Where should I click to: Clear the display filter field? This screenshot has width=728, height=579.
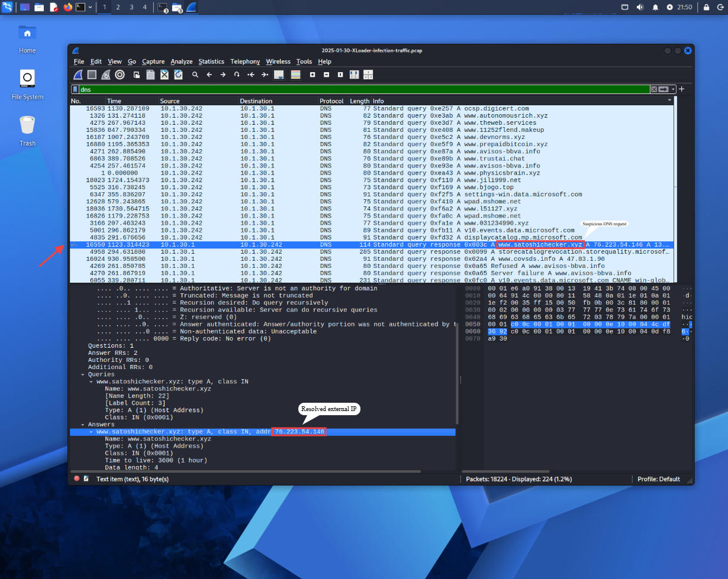coord(654,89)
